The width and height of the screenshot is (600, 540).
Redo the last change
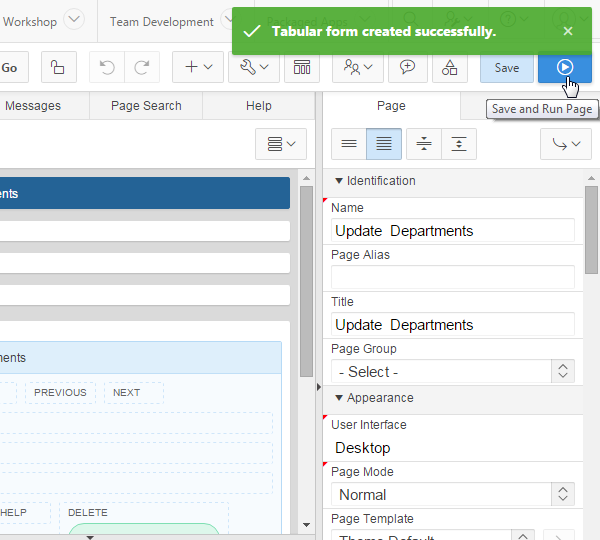142,67
